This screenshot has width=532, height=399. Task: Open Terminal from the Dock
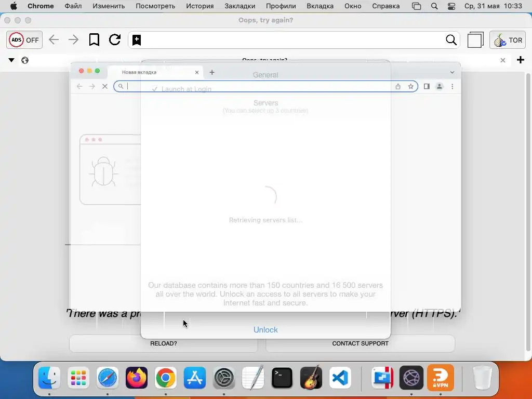(282, 378)
